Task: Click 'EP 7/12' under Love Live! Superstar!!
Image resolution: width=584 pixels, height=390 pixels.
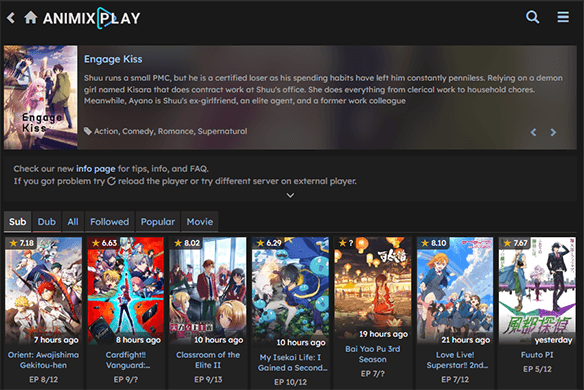Action: [x=455, y=379]
